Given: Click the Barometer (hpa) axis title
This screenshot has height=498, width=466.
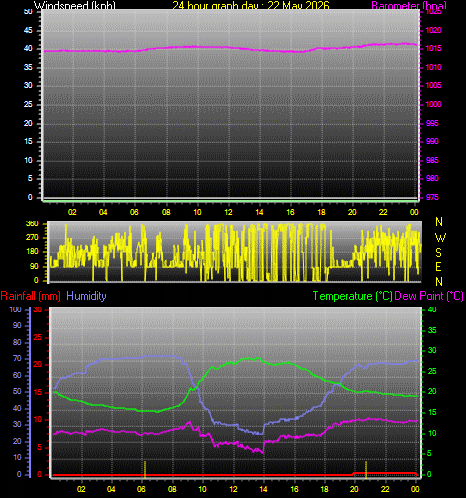Looking at the screenshot, I should (409, 5).
